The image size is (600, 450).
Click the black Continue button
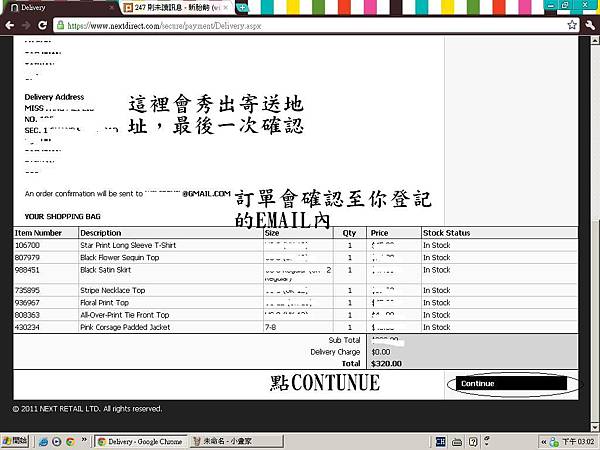point(511,383)
